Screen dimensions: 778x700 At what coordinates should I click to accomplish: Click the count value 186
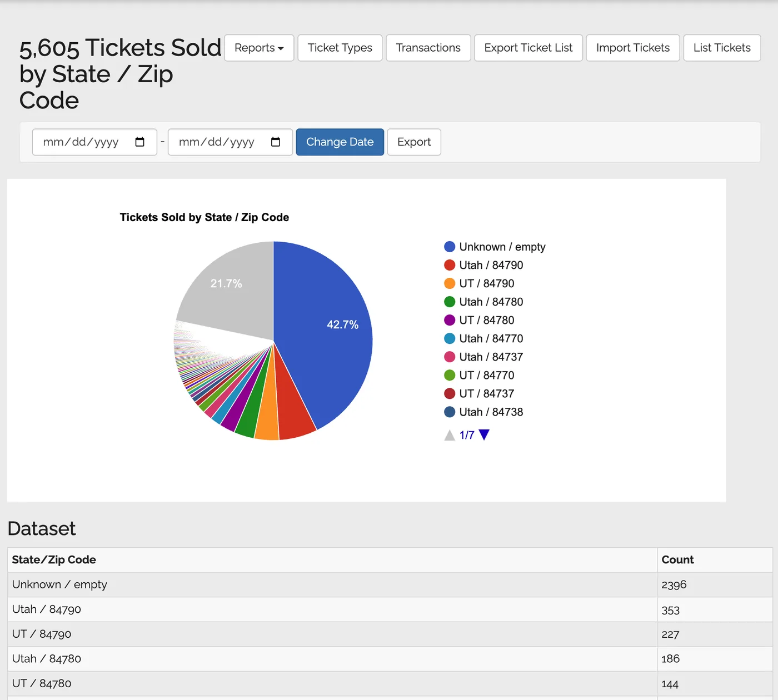671,659
